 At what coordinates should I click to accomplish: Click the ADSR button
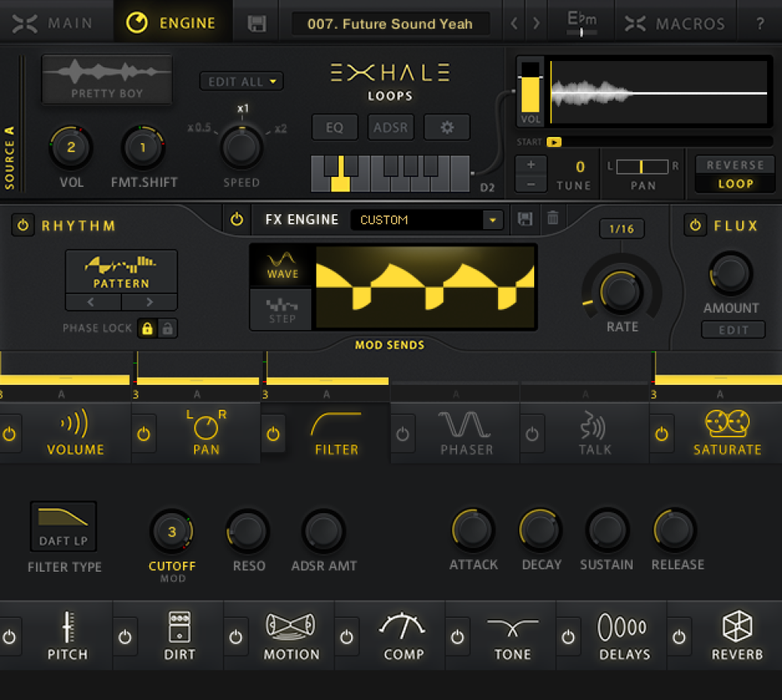coord(390,127)
